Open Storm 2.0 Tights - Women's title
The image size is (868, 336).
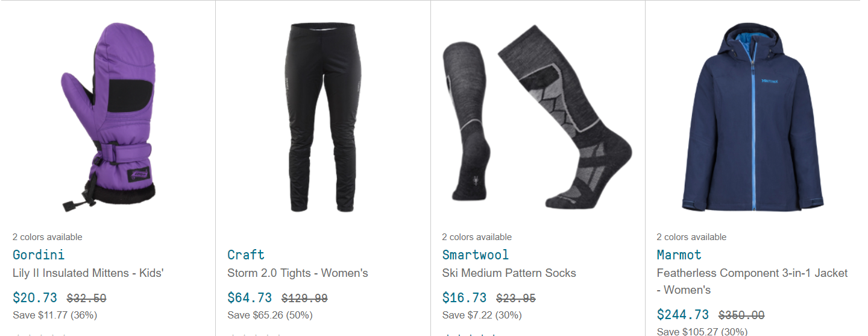(x=298, y=273)
